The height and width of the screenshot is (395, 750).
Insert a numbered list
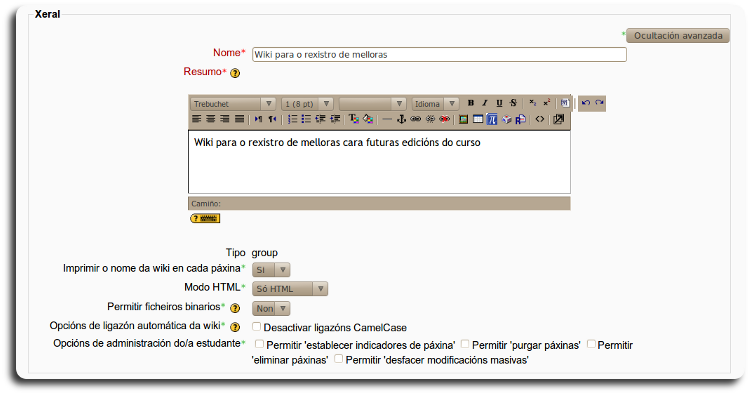[292, 119]
